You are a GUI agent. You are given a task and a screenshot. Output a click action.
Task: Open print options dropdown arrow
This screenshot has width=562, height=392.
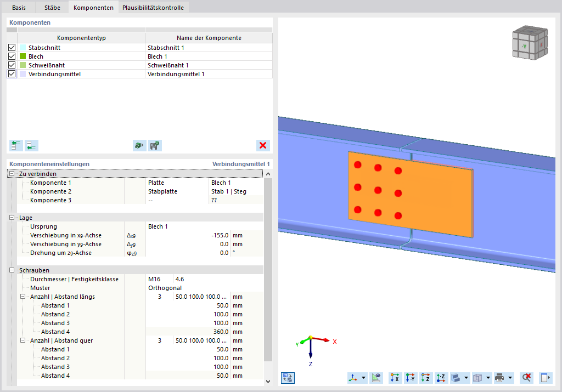[510, 378]
